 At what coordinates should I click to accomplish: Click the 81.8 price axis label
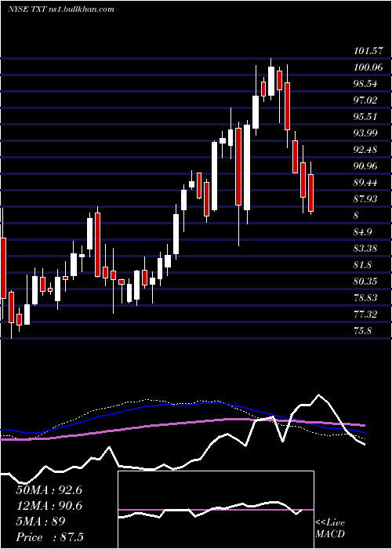point(362,265)
